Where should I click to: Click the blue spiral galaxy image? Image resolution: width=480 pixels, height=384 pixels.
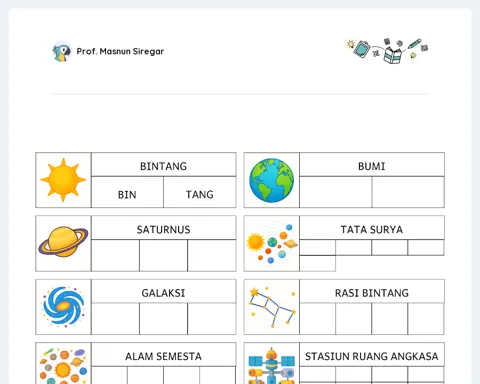click(63, 306)
